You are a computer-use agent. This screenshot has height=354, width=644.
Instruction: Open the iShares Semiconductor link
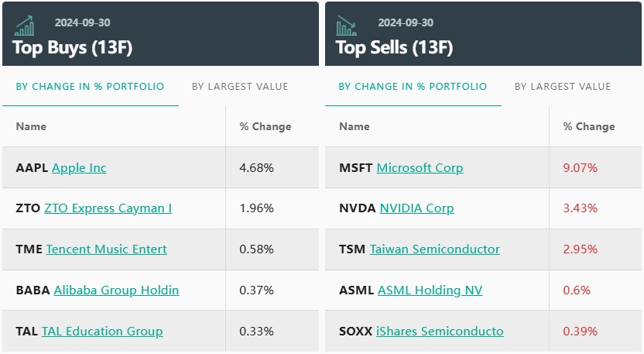tap(440, 332)
